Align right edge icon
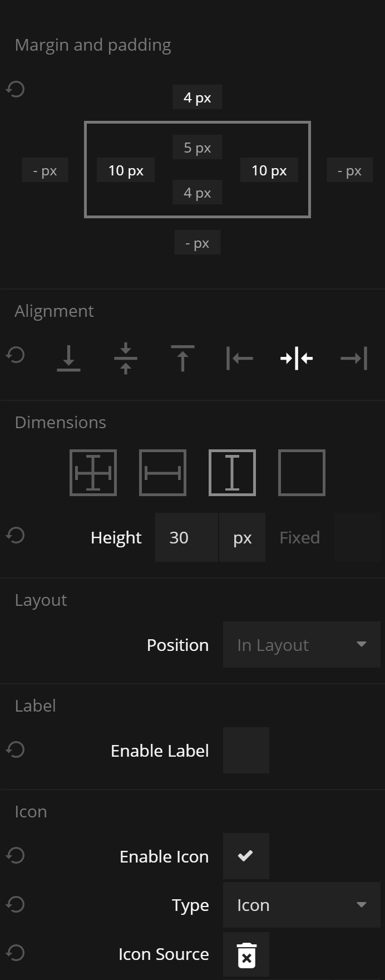Image resolution: width=385 pixels, height=980 pixels. 354,358
